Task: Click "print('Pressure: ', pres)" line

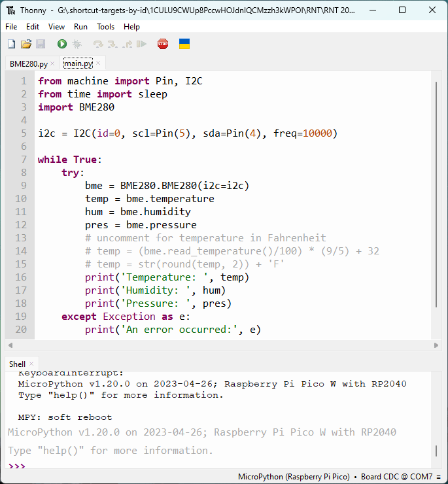Action: pos(158,303)
